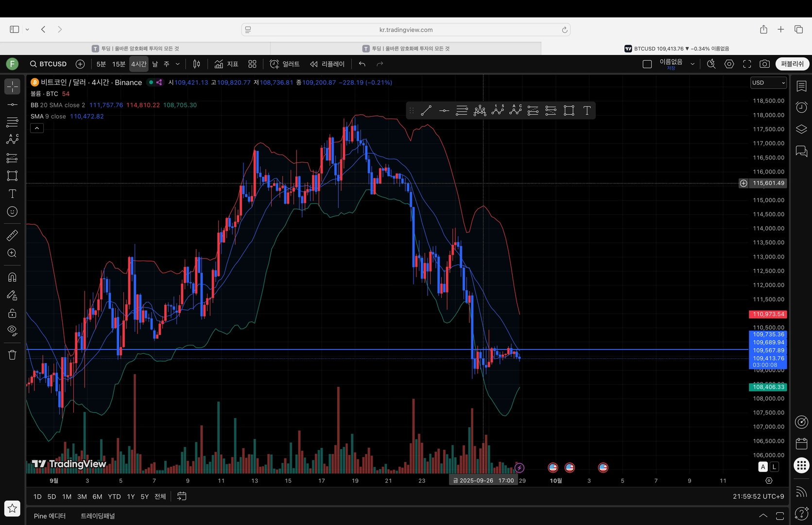Image resolution: width=812 pixels, height=525 pixels.
Task: Switch to the 15분 timeframe
Action: [119, 64]
